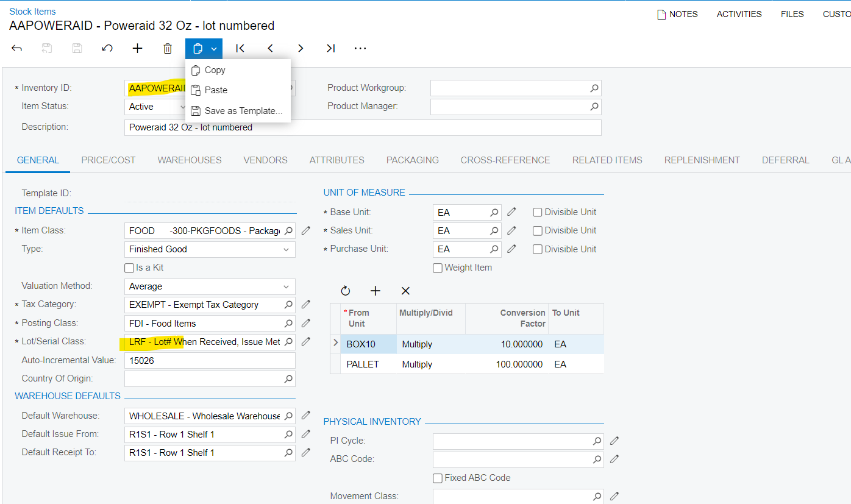The image size is (851, 504).
Task: Edit Base Unit with pencil icon
Action: tap(511, 212)
